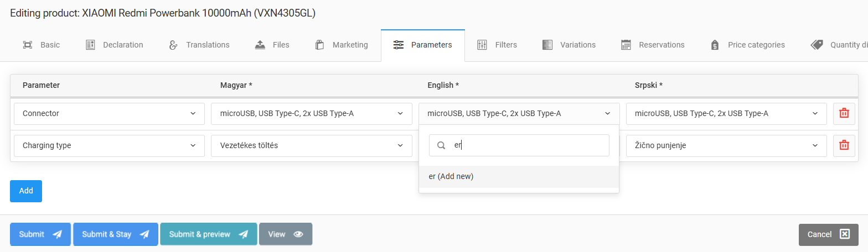Click the View button
The width and height of the screenshot is (868, 252).
(286, 234)
